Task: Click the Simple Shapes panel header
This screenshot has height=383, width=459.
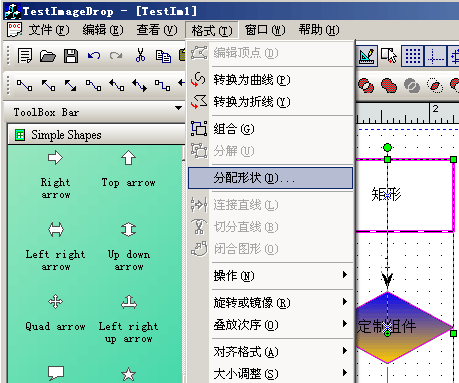Action: [x=96, y=135]
